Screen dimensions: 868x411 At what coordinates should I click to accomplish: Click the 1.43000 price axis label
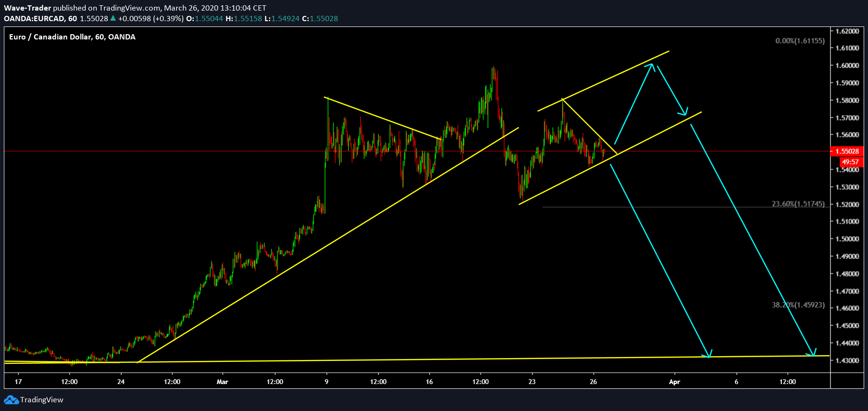[847, 360]
